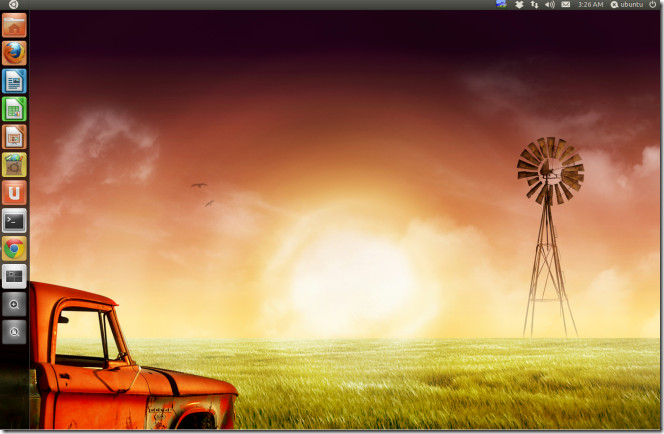Open LibreOffice Impress presentation launcher icon
This screenshot has height=434, width=664.
pyautogui.click(x=14, y=137)
